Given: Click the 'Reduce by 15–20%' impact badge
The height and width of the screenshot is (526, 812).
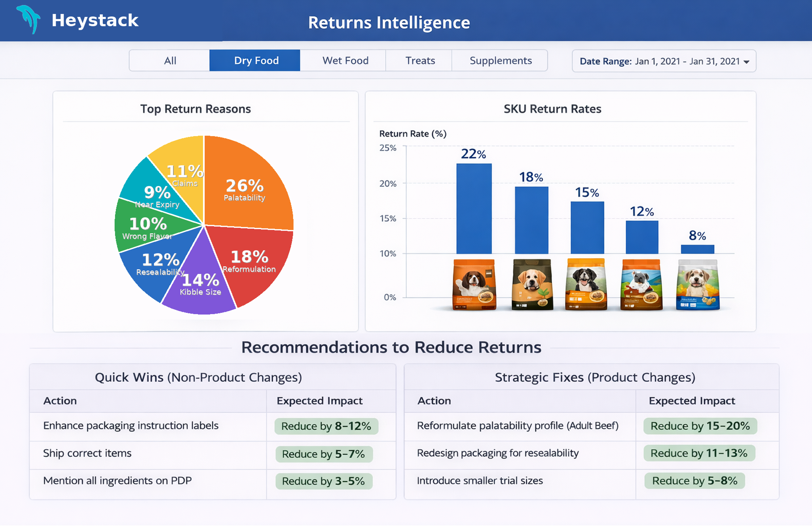Looking at the screenshot, I should pos(700,426).
